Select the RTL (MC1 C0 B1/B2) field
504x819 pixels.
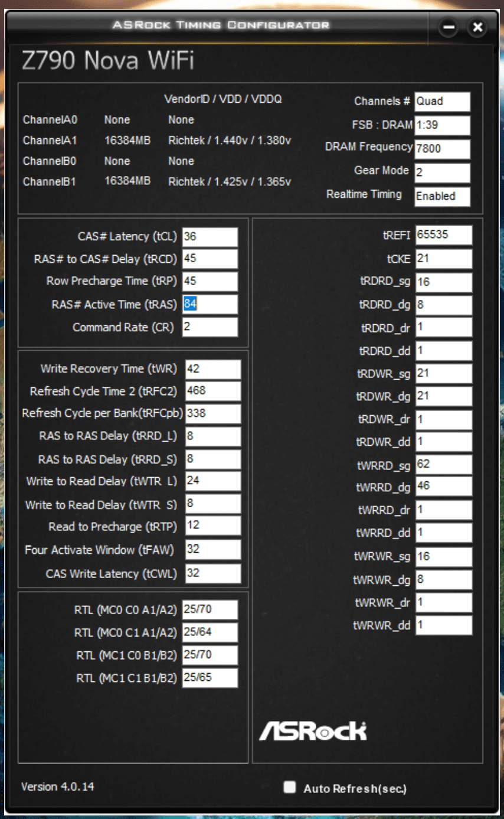(210, 655)
